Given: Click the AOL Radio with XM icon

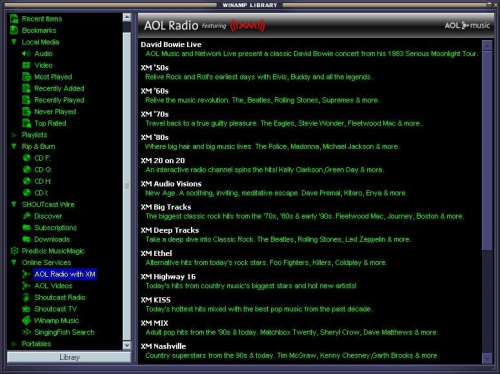Looking at the screenshot, I should pyautogui.click(x=26, y=274).
